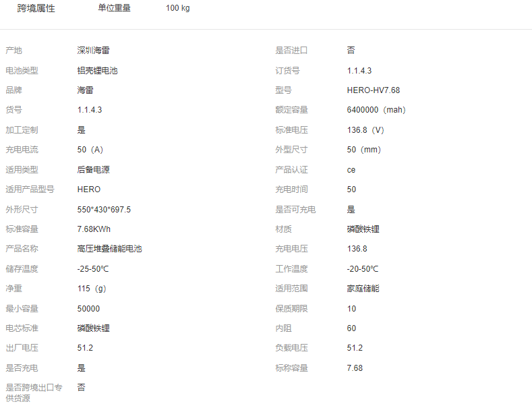532x408 pixels.
Task: Select the dimensions value 550*430*697.5
Action: coord(104,210)
